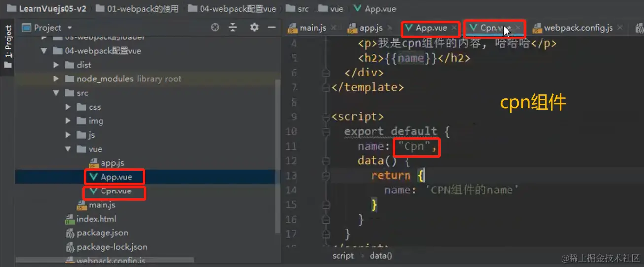Image resolution: width=644 pixels, height=267 pixels.
Task: Expand the css folder
Action: 68,107
